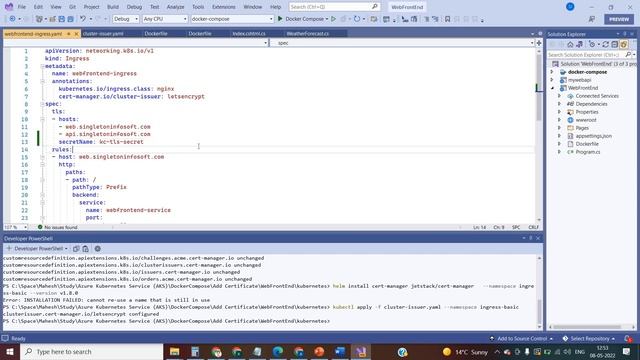The image size is (640, 360).
Task: Open Word from taskbar
Action: [x=340, y=351]
